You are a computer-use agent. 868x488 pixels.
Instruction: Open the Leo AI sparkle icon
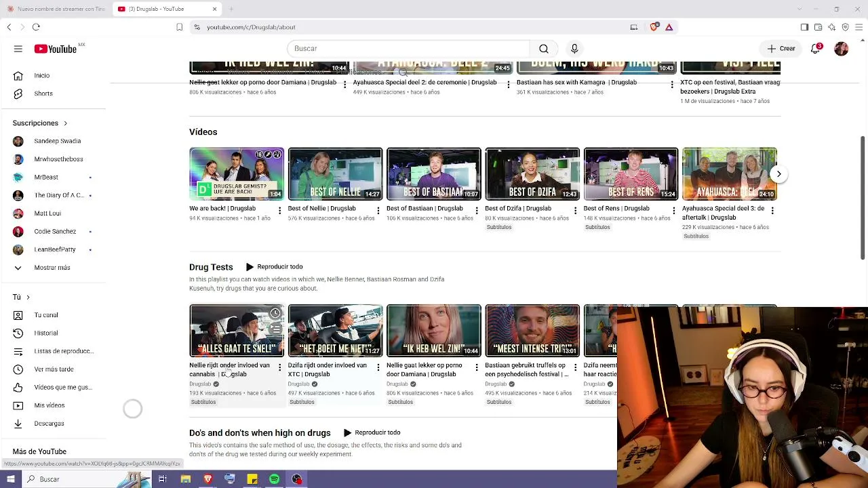831,27
